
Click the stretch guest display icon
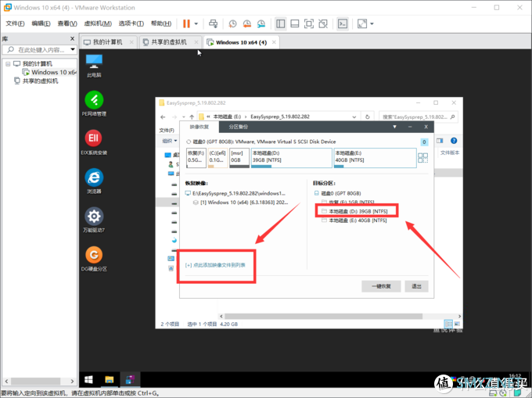point(362,23)
